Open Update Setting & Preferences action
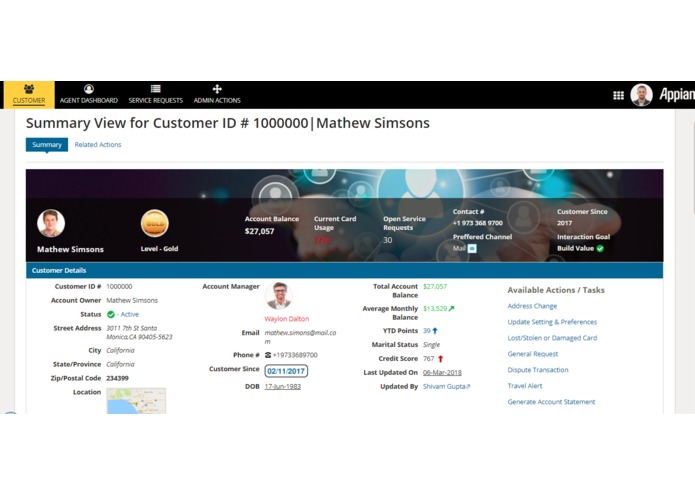The image size is (695, 494). (552, 322)
